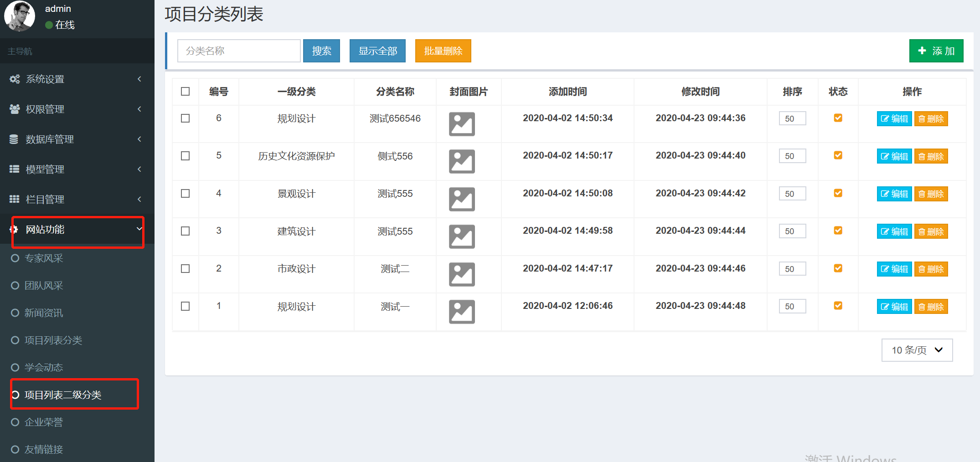The height and width of the screenshot is (462, 980).
Task: Delete row number 3
Action: (x=931, y=231)
